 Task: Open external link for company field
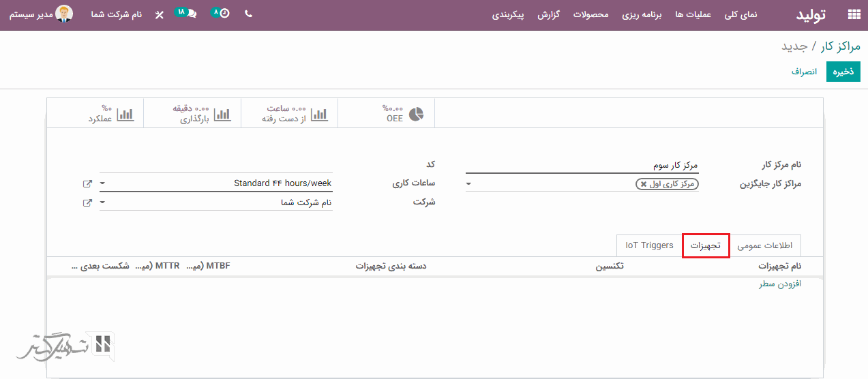pyautogui.click(x=87, y=202)
